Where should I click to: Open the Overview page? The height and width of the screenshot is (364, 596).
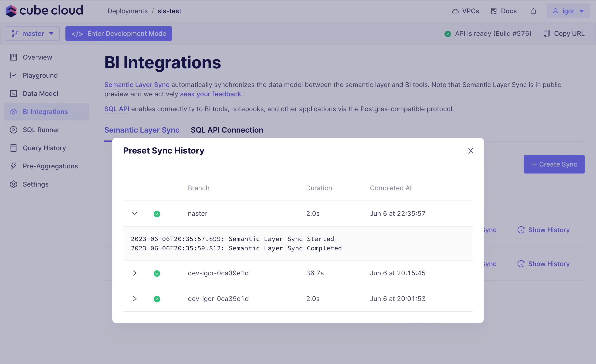(37, 57)
